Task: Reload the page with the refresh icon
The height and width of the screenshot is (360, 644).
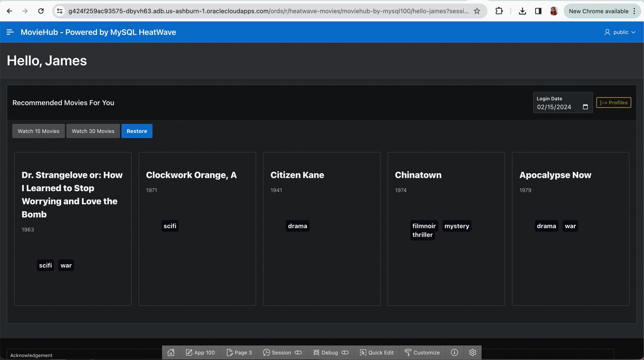Action: pos(41,11)
